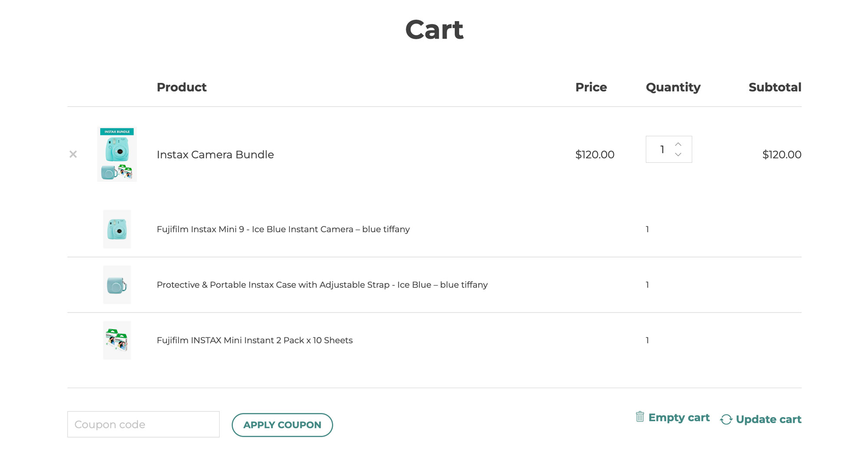The height and width of the screenshot is (471, 868).
Task: Remove Instax Camera Bundle from cart
Action: pyautogui.click(x=73, y=154)
